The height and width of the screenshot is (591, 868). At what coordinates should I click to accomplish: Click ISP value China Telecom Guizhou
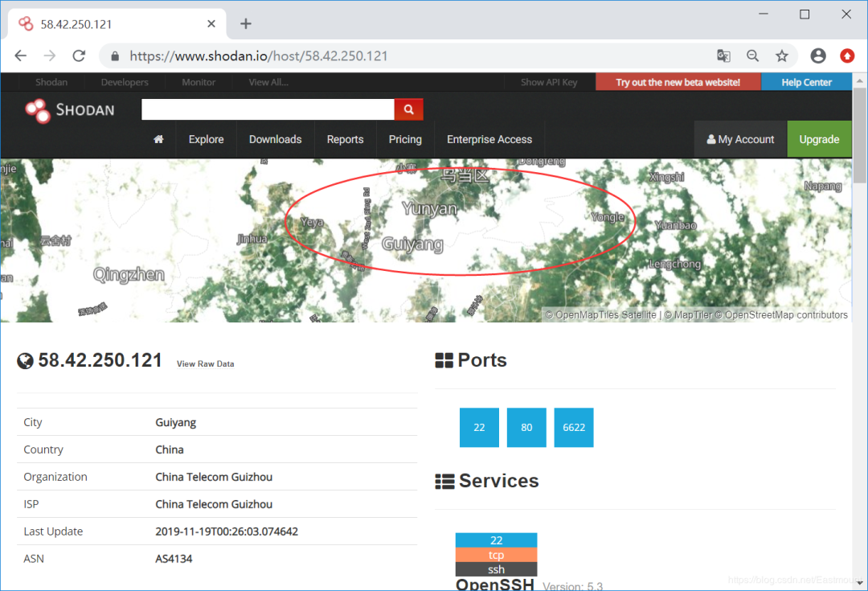pos(214,504)
